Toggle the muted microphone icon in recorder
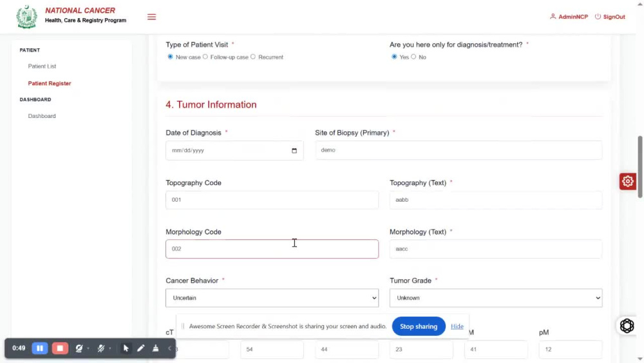644x363 pixels. coord(100,348)
